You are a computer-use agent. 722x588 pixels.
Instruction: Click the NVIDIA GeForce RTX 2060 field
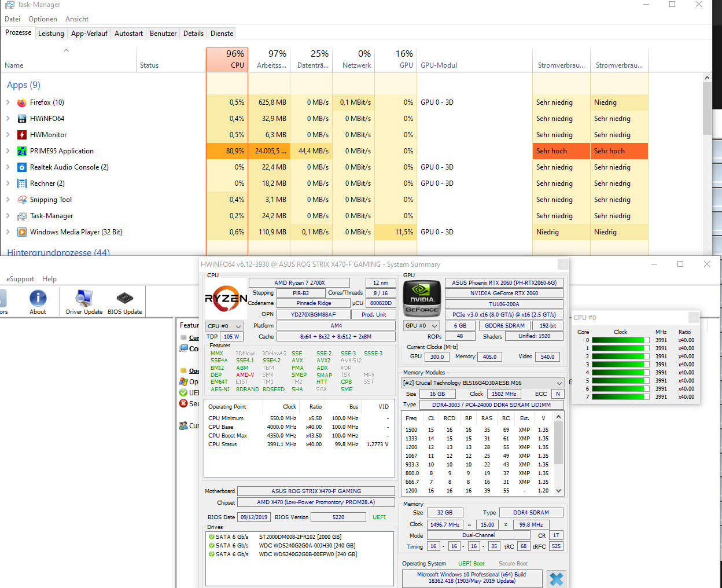click(504, 293)
